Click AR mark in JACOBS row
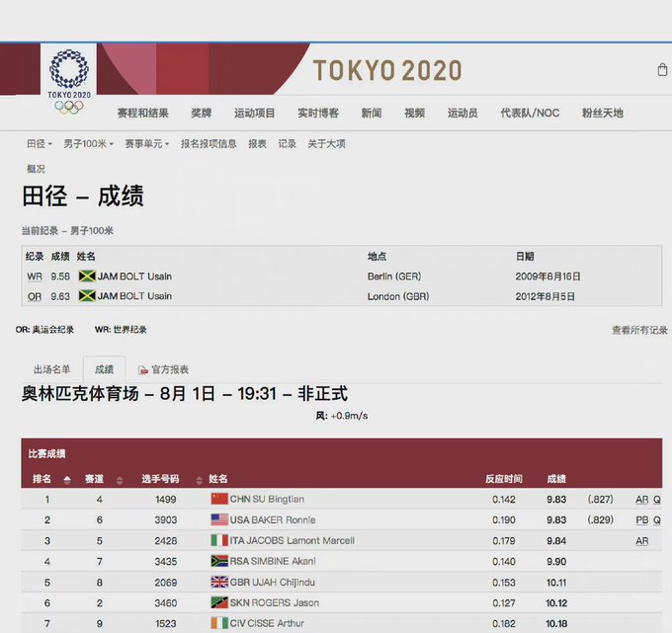The image size is (672, 633). [642, 541]
